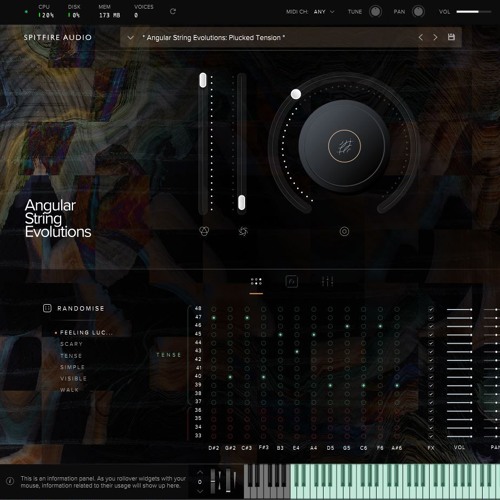Screen dimensions: 500x500
Task: Open the mixer faders tab
Action: point(327,282)
